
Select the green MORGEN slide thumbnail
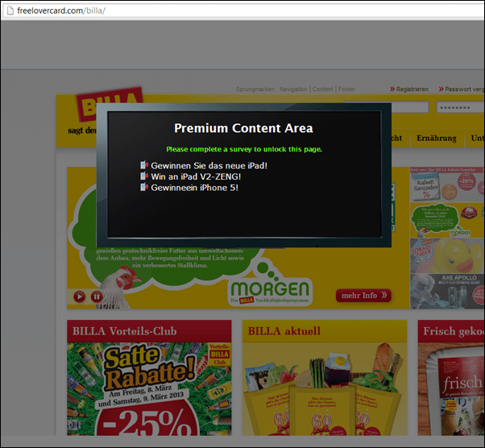(447, 220)
